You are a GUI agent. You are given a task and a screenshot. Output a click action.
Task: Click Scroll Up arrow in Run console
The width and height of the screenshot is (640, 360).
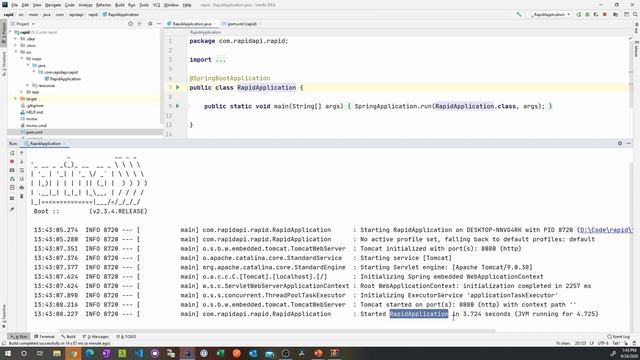pos(22,153)
